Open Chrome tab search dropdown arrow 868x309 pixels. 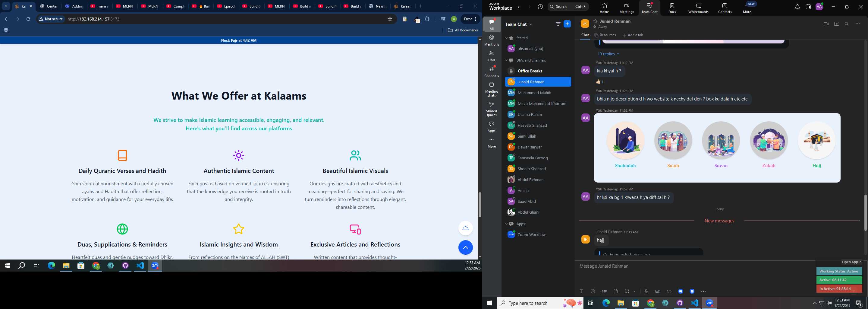tap(6, 6)
